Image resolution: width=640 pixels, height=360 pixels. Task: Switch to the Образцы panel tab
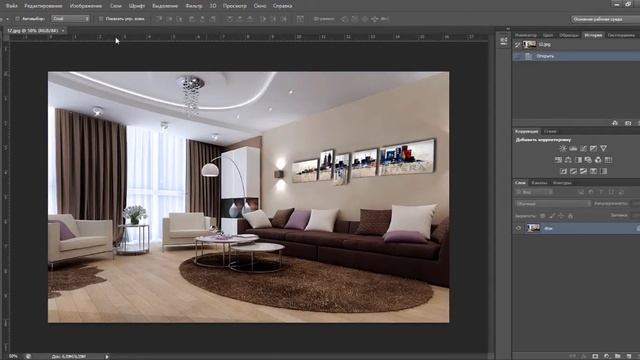(569, 36)
